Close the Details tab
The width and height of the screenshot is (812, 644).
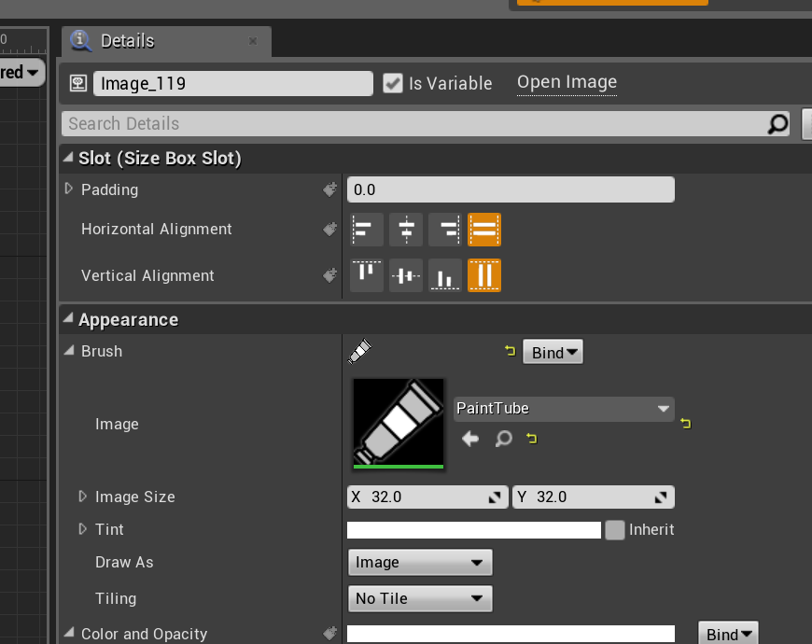[x=253, y=41]
